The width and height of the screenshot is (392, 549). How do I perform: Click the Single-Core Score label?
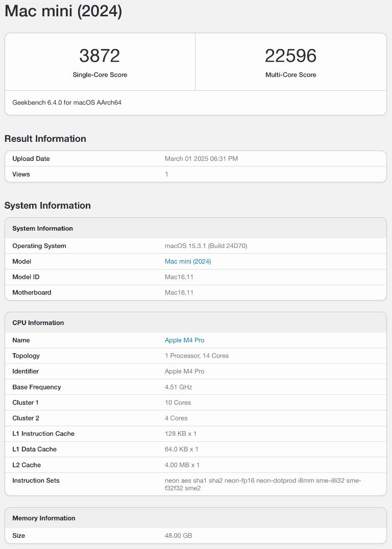point(100,75)
